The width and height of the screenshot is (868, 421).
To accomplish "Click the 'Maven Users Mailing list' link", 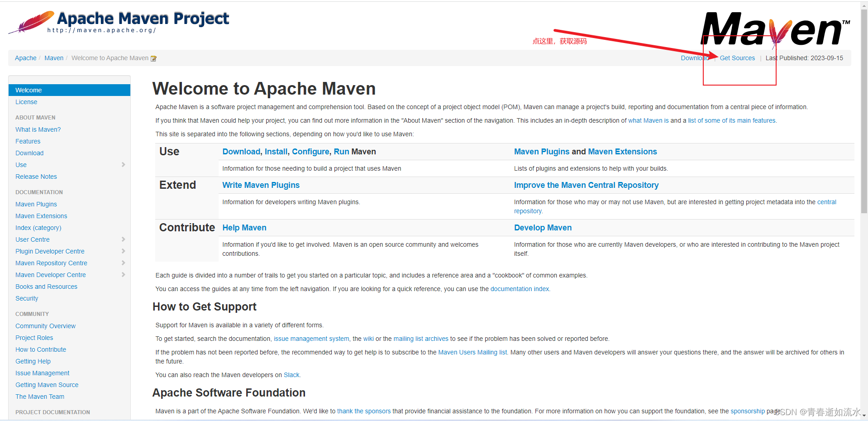I will click(472, 352).
